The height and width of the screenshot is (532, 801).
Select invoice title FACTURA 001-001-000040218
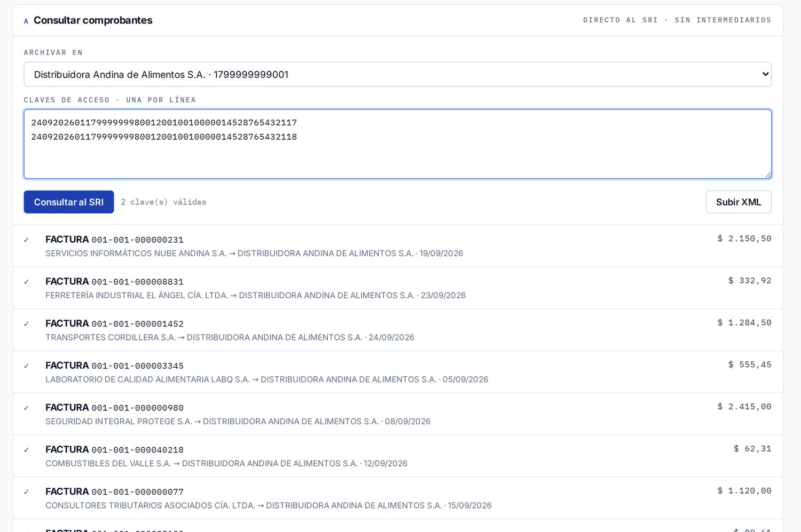[x=115, y=450]
